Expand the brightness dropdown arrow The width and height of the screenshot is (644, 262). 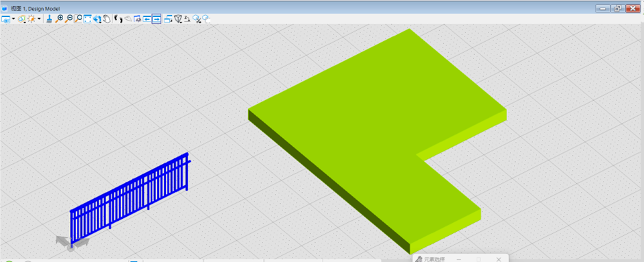point(39,19)
